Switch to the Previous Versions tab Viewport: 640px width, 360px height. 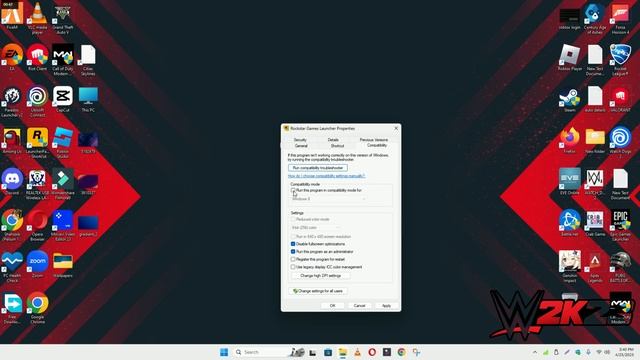point(373,140)
